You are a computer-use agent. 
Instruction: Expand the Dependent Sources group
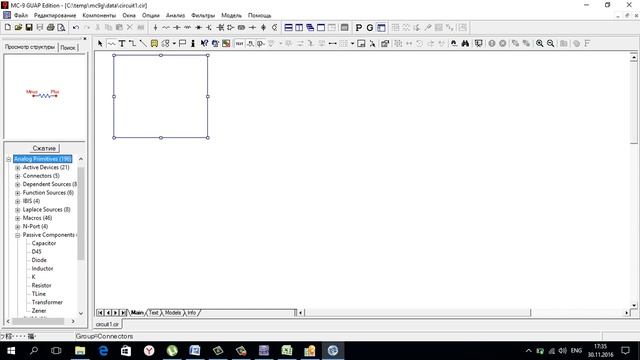point(18,184)
